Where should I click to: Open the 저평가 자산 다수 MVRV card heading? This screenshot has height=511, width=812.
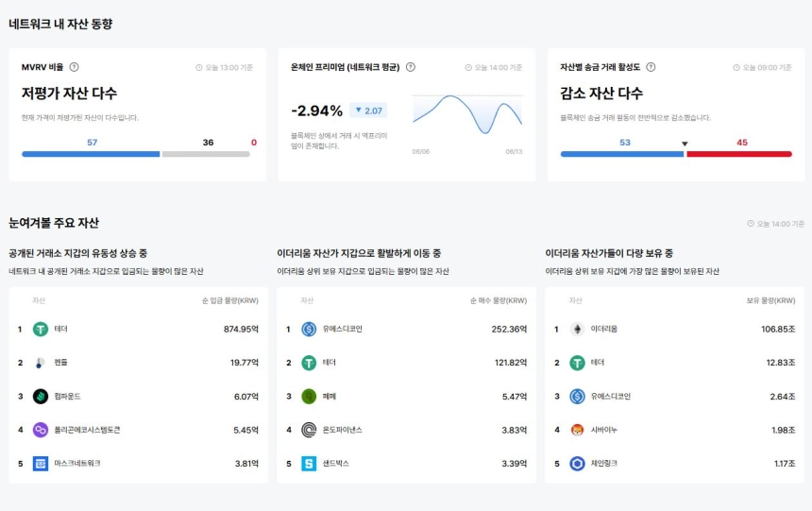point(69,94)
